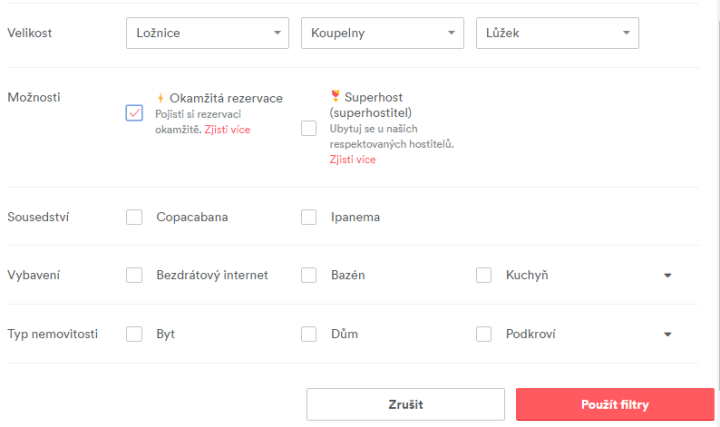
Task: Tick the Kuchyň amenity checkbox
Action: pyautogui.click(x=484, y=275)
